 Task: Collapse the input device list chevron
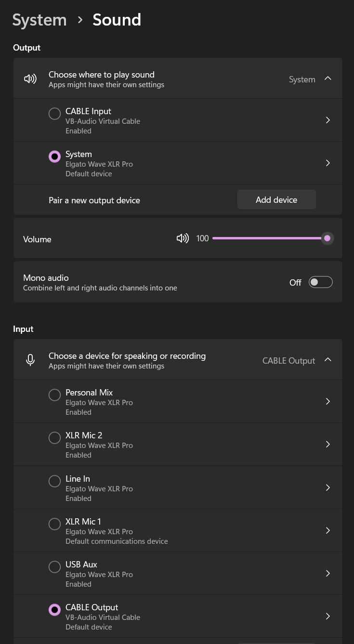(x=328, y=360)
